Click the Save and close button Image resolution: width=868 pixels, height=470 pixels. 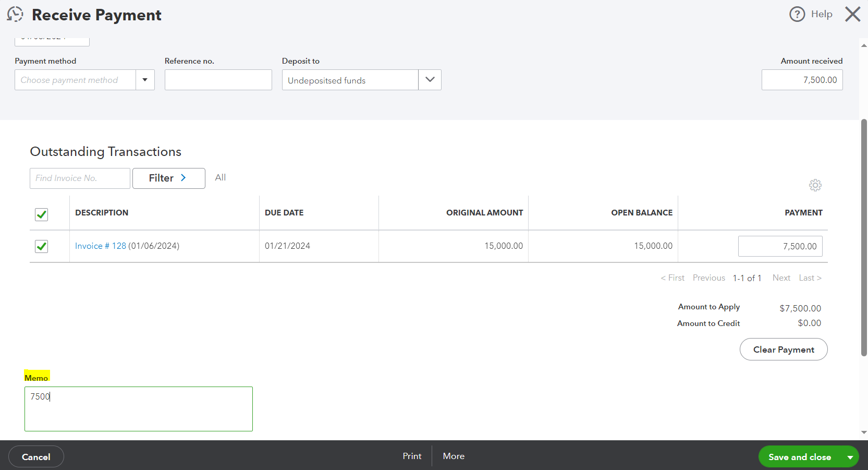tap(800, 456)
